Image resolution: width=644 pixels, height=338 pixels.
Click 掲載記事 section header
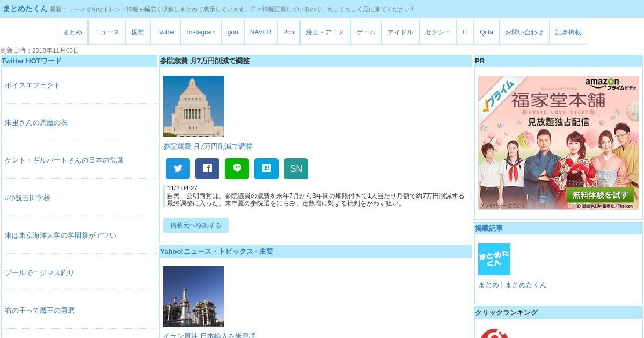pos(489,229)
